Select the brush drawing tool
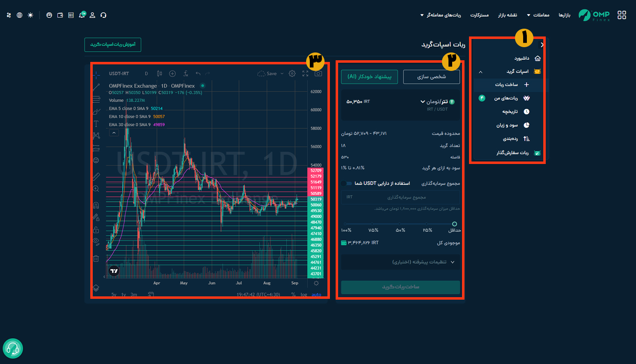 pyautogui.click(x=96, y=111)
